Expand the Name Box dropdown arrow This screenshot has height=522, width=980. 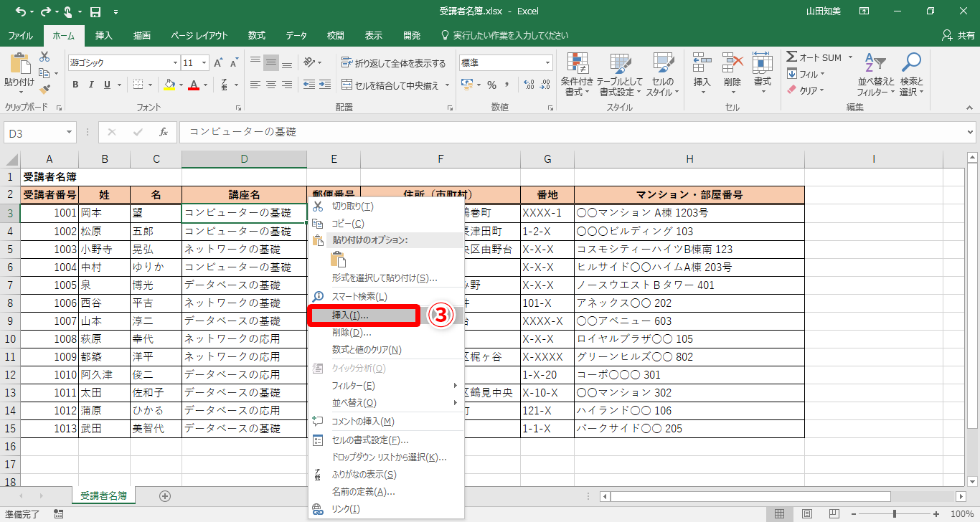tap(69, 132)
